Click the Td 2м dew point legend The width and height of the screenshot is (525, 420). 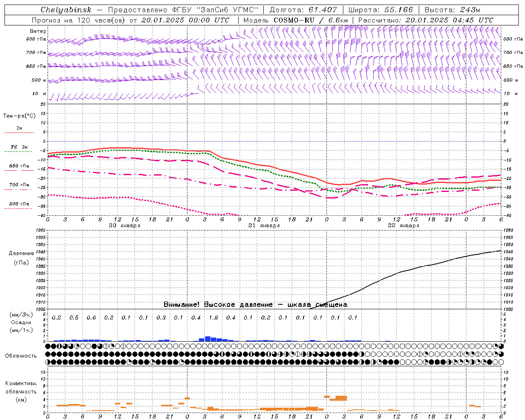pos(19,147)
